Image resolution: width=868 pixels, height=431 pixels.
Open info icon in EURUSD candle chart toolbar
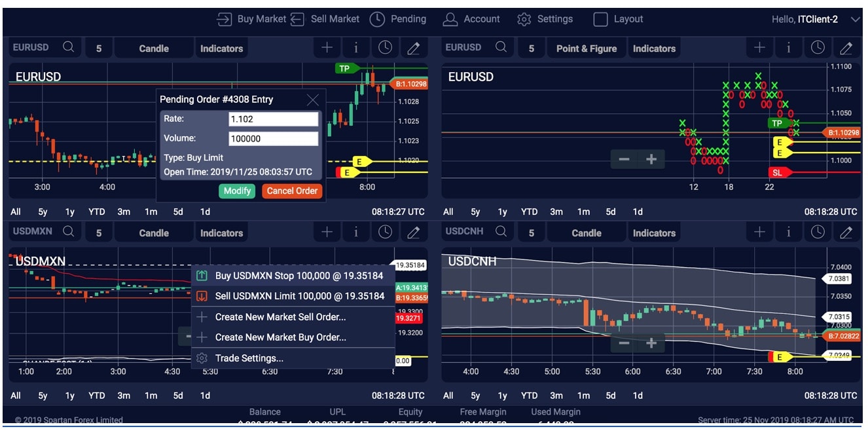pyautogui.click(x=355, y=47)
